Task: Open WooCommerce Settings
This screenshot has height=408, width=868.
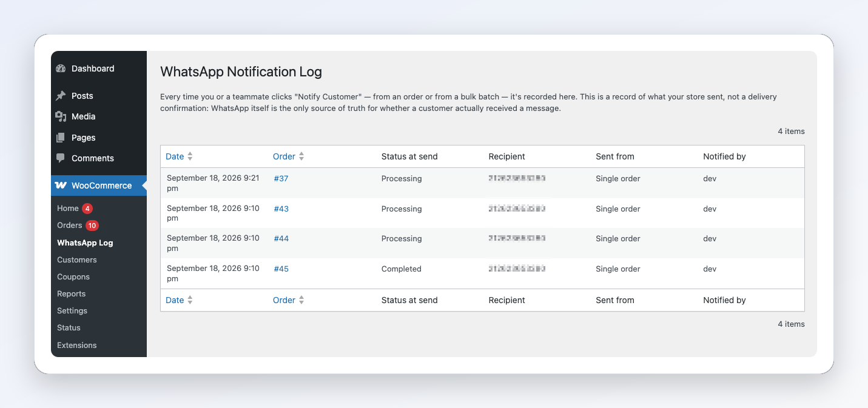Action: tap(72, 311)
